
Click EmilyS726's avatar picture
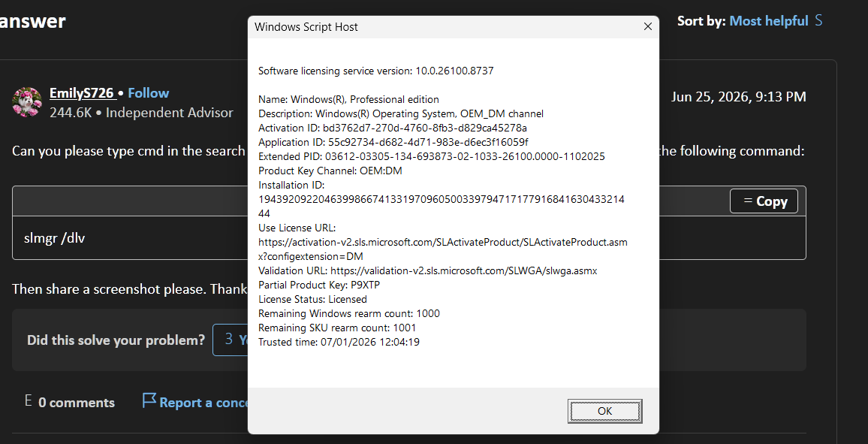(26, 102)
